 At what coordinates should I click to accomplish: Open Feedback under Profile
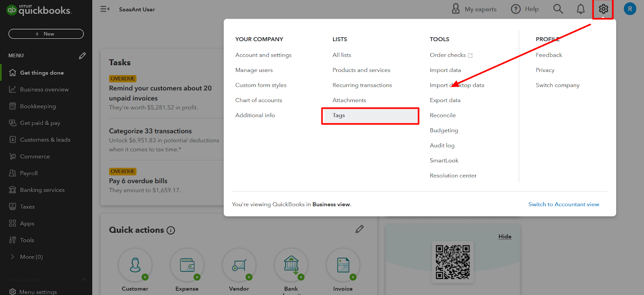[549, 55]
